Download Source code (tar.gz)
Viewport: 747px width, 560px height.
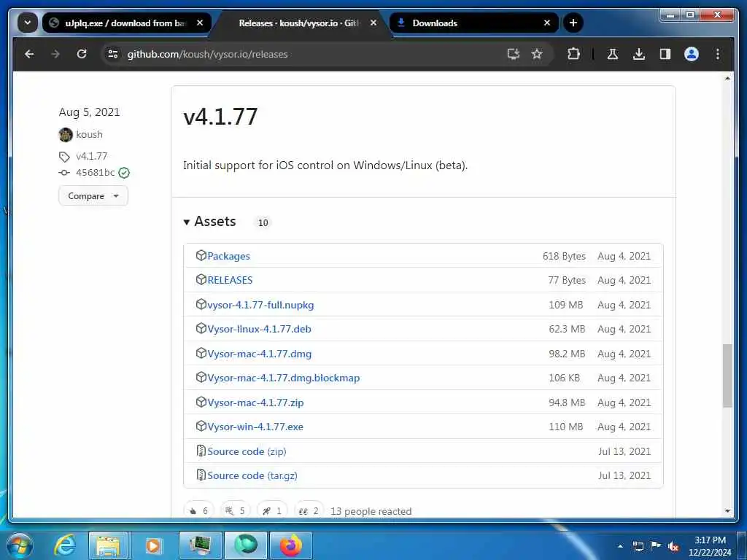pyautogui.click(x=252, y=475)
